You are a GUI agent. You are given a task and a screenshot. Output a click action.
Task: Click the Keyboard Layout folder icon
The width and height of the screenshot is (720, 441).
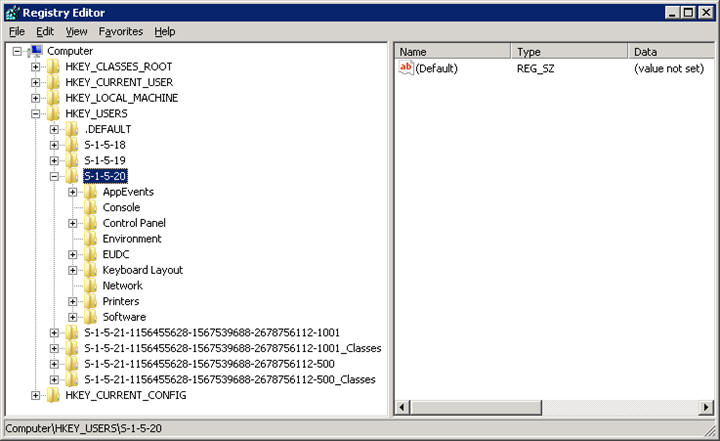click(90, 270)
